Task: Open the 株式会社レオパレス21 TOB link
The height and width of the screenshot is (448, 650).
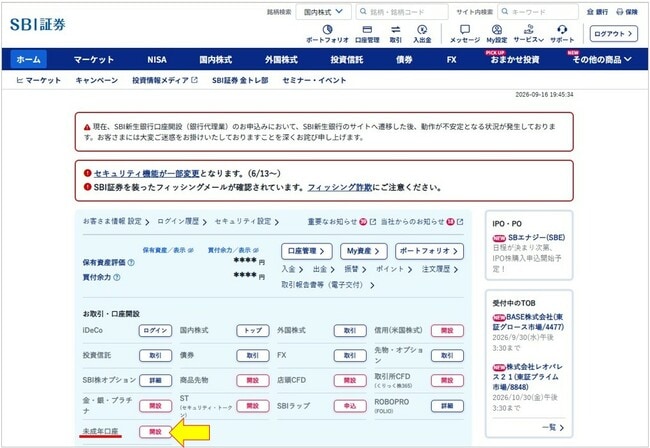Action: 527,377
